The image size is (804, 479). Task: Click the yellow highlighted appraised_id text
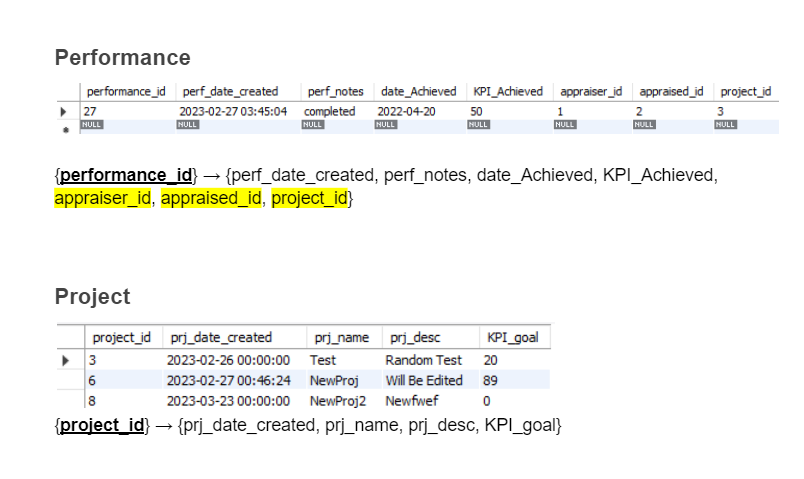pos(211,198)
